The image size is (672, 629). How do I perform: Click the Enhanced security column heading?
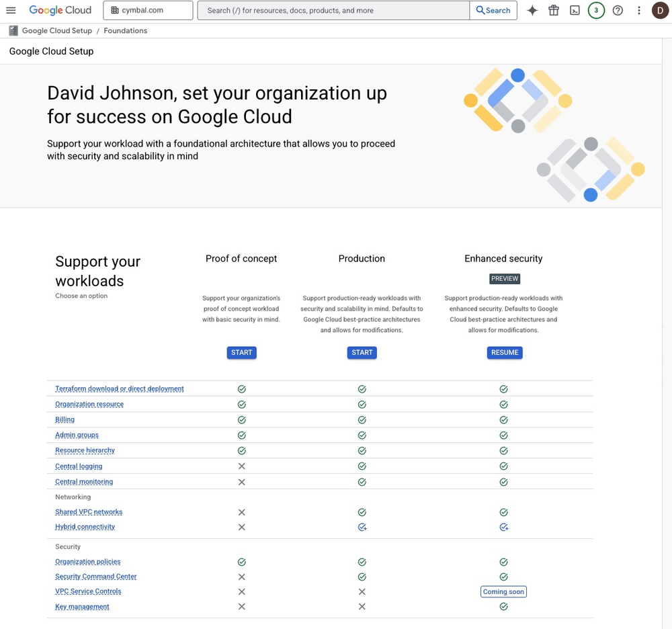coord(503,258)
